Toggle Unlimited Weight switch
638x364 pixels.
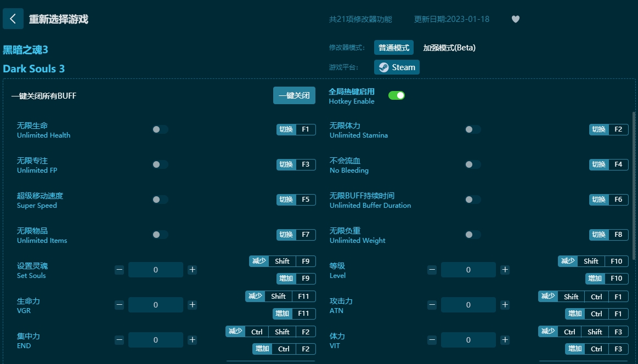(x=473, y=235)
